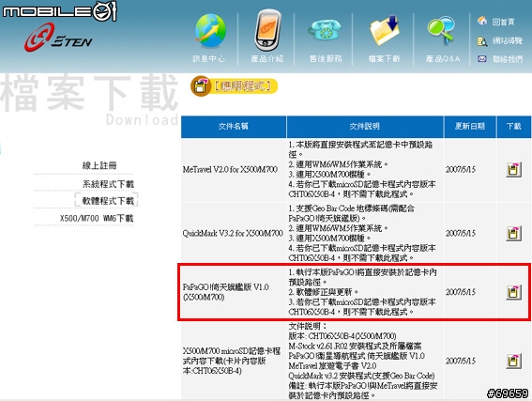The height and width of the screenshot is (401, 532).
Task: Open the 網站導覽 link
Action: click(x=508, y=41)
